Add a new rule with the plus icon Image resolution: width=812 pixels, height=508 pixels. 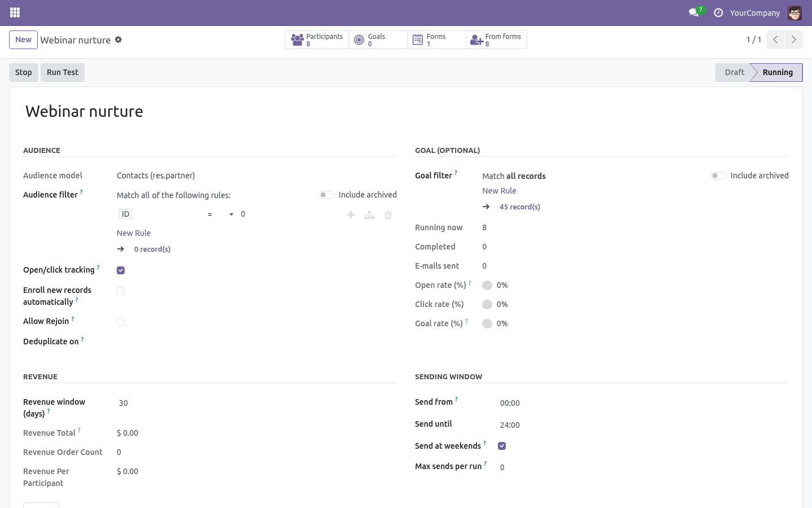pos(351,215)
